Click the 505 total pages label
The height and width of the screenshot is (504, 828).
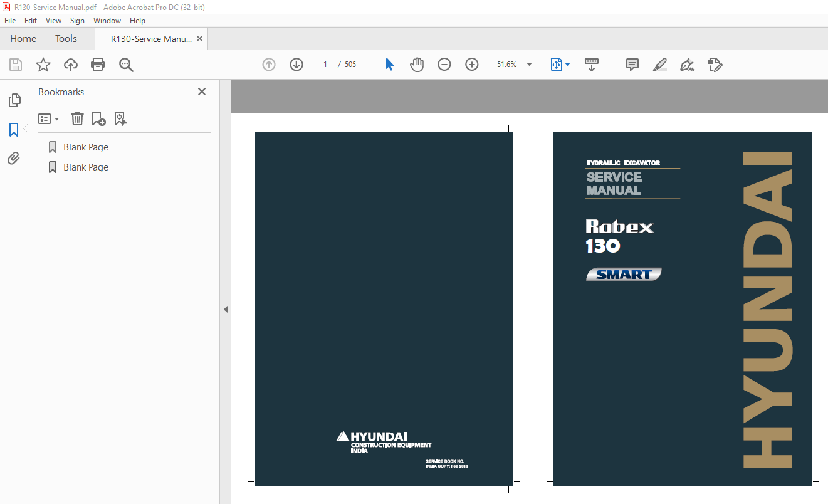[x=350, y=65]
